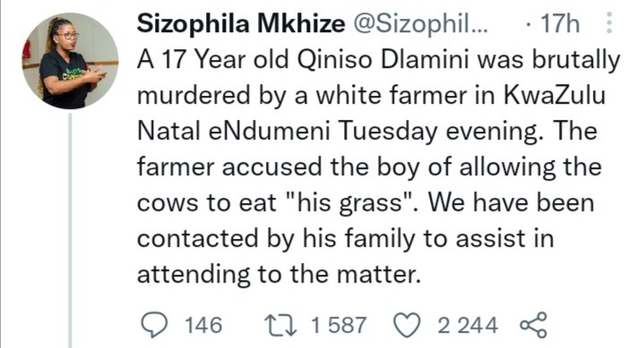
Task: Open the share icon options
Action: click(x=534, y=325)
